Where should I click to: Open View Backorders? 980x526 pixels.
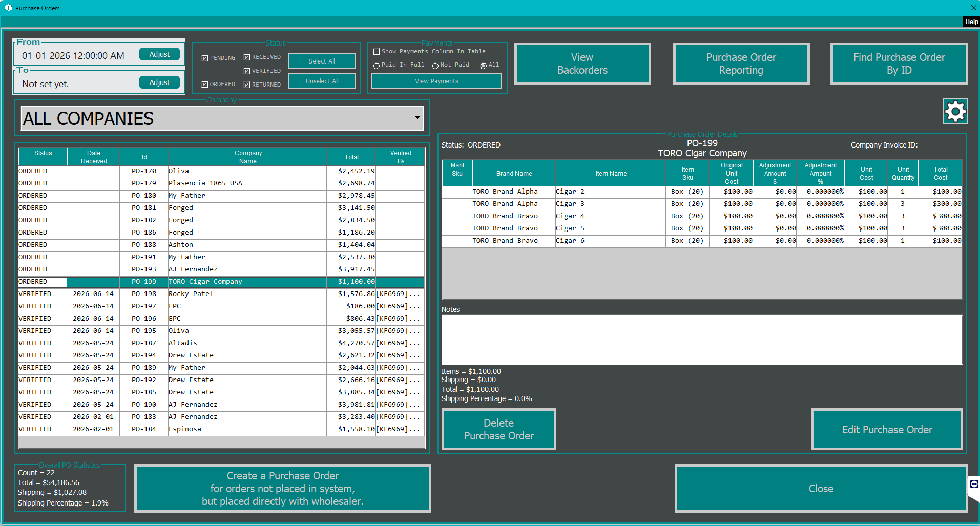pyautogui.click(x=582, y=64)
